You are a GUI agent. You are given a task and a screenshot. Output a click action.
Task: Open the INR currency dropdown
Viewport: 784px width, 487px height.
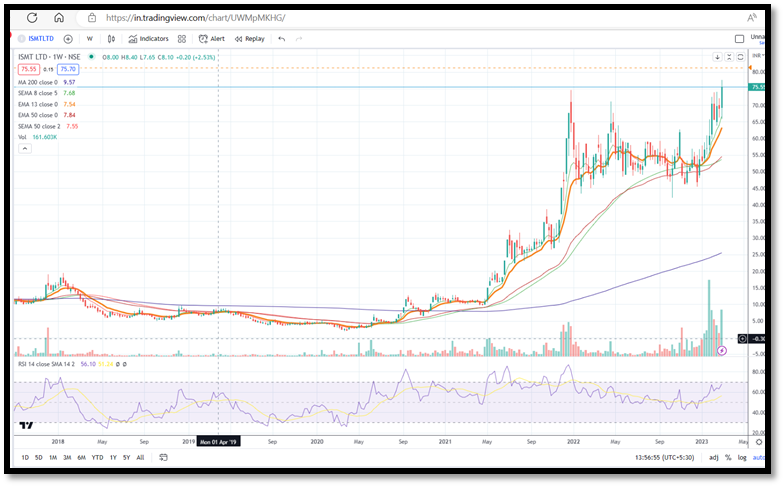(x=758, y=56)
